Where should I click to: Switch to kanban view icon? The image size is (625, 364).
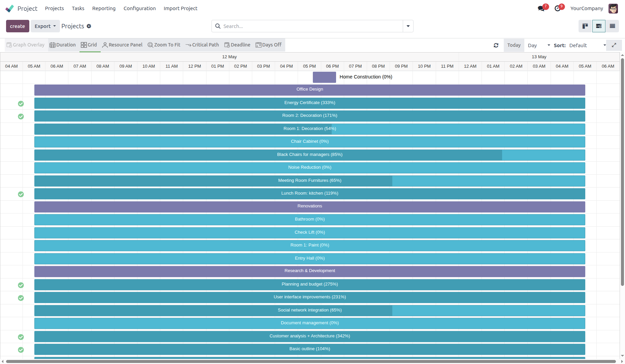[585, 26]
